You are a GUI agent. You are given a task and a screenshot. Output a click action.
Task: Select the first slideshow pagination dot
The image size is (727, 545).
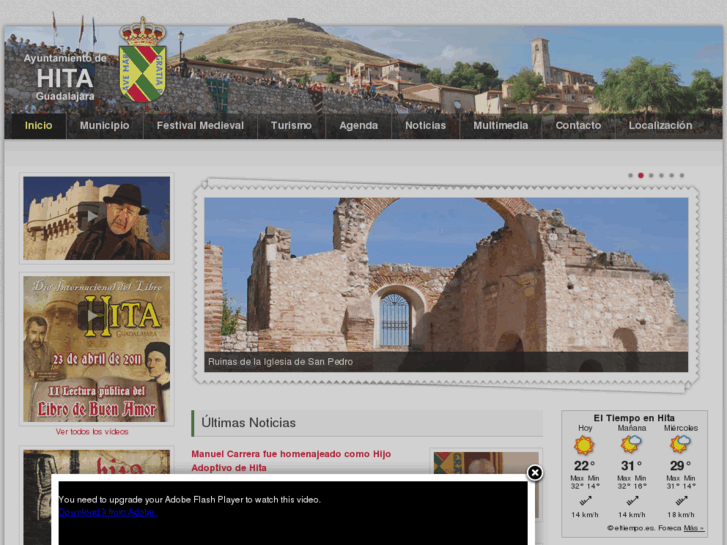coord(630,175)
